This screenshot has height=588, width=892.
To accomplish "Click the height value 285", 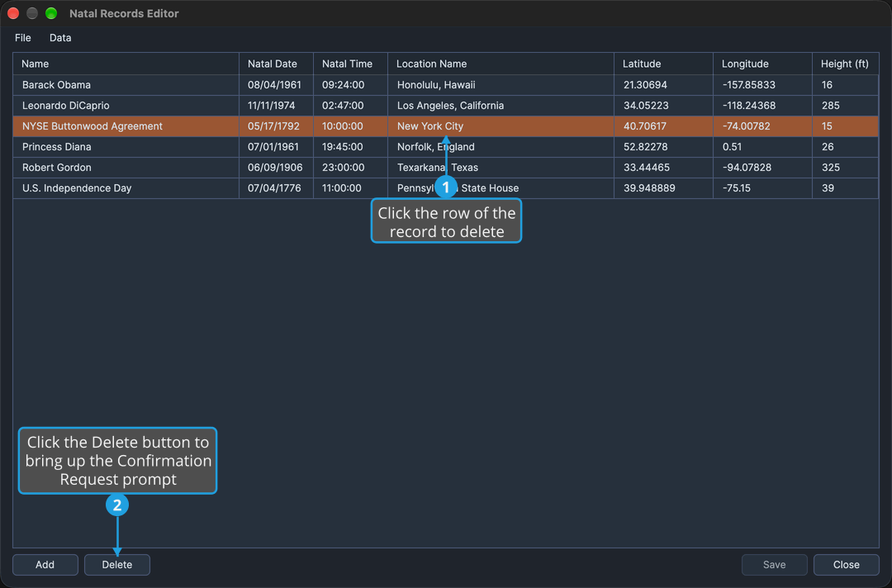I will 846,106.
